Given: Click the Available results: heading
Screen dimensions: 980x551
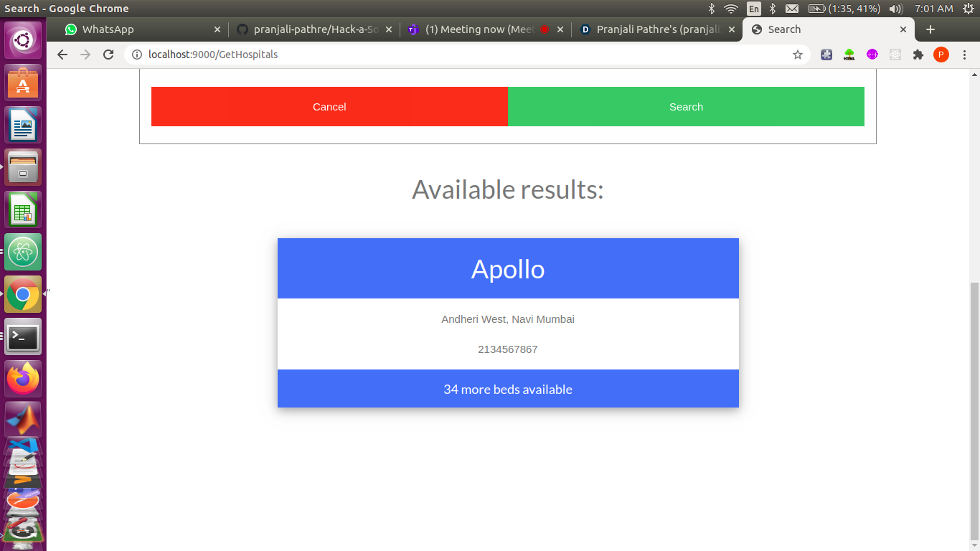Looking at the screenshot, I should [x=508, y=189].
